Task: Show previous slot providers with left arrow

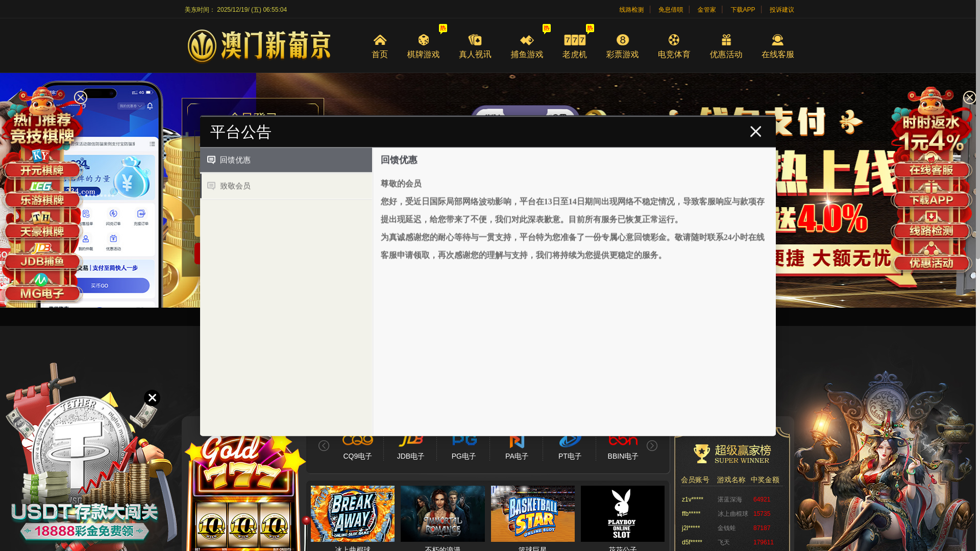Action: coord(324,446)
